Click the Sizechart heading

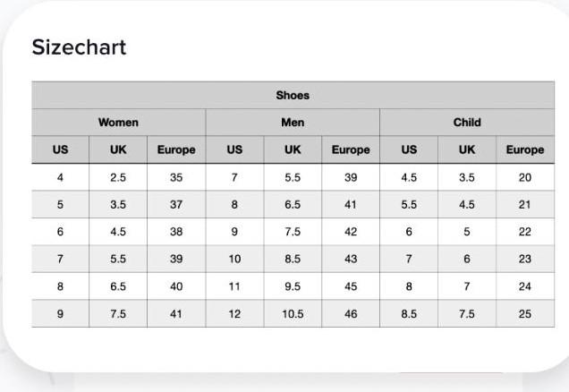pyautogui.click(x=79, y=48)
